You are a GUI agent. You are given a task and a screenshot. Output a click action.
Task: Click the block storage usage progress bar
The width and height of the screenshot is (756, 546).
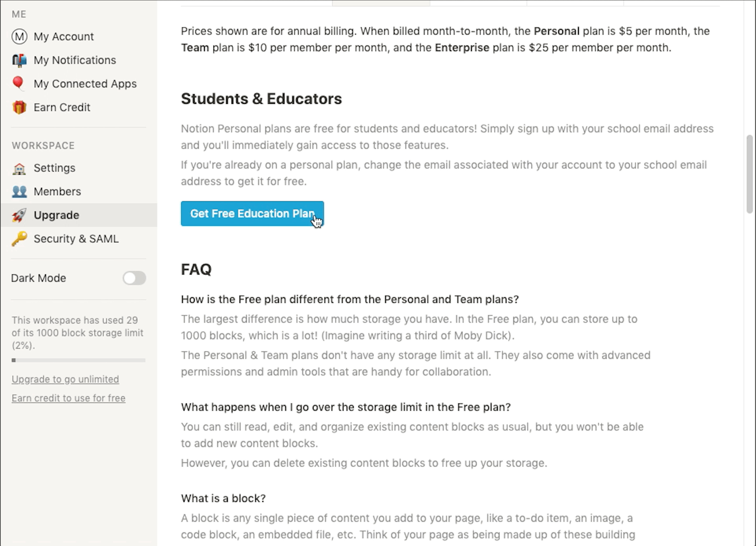(79, 360)
